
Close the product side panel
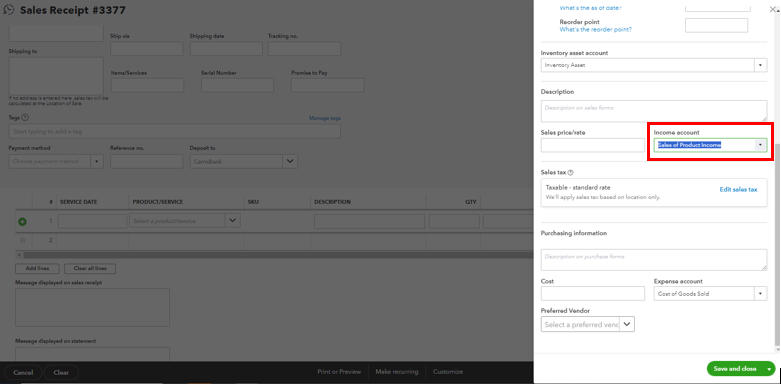click(773, 8)
